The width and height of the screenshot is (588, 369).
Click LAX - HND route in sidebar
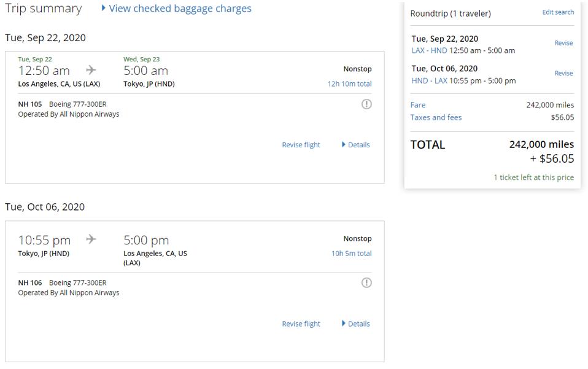(429, 50)
